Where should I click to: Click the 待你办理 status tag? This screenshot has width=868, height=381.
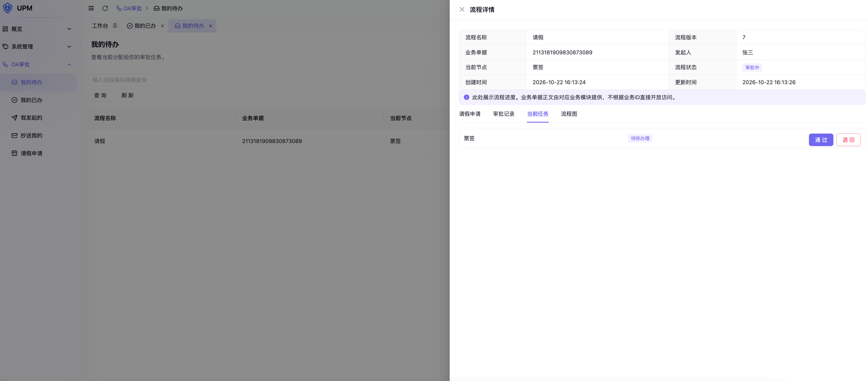640,139
